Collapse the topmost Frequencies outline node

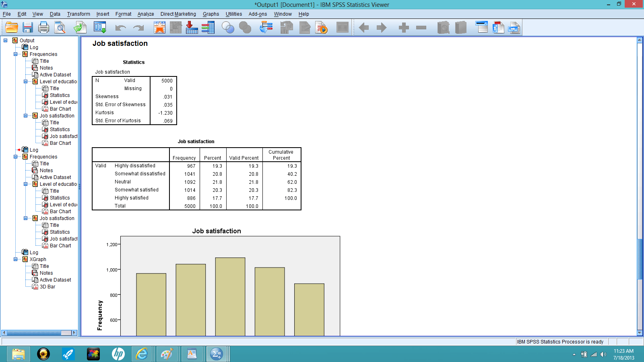[x=16, y=54]
